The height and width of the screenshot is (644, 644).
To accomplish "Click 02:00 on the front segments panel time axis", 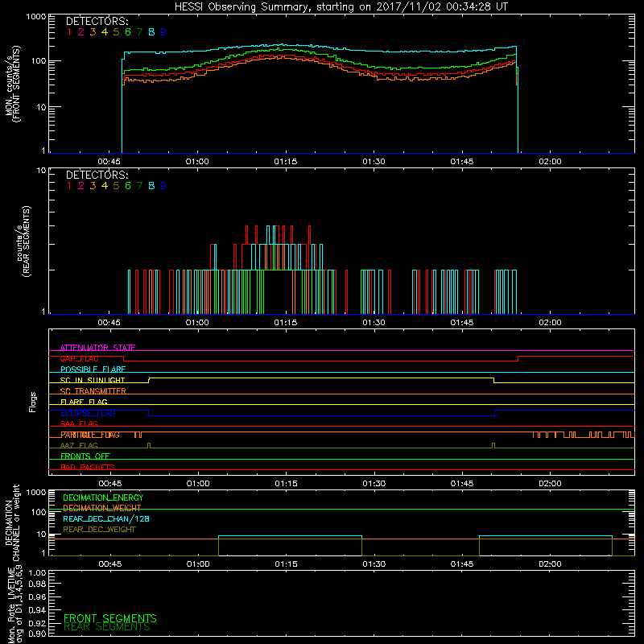I will [550, 162].
